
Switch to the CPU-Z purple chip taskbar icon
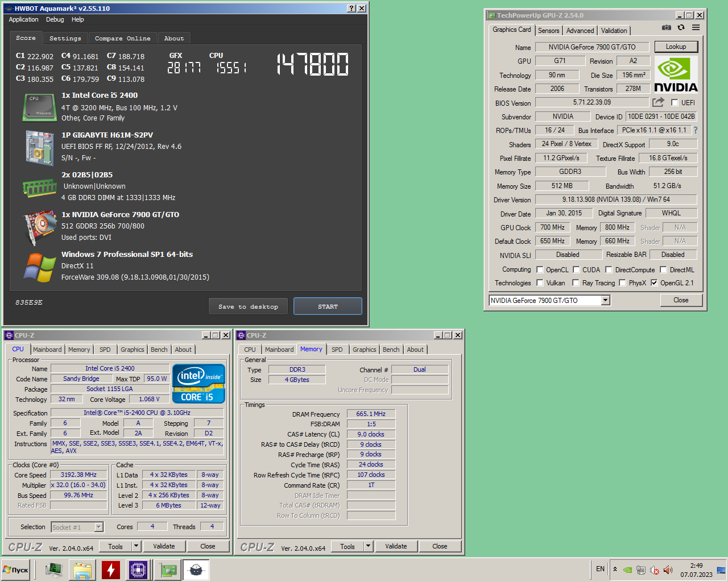coord(138,569)
